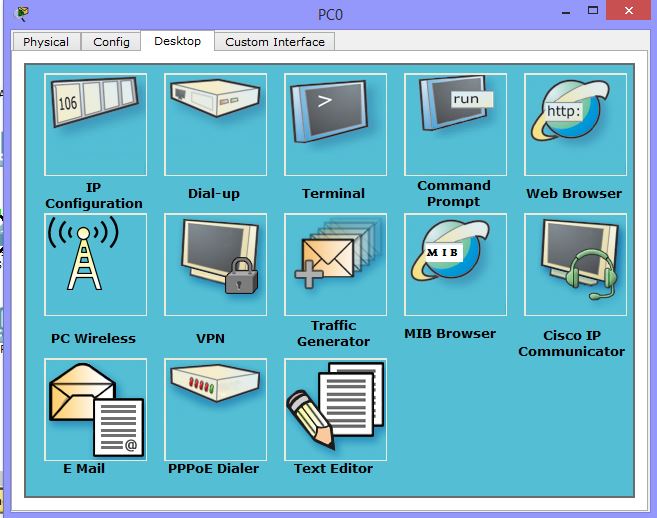This screenshot has width=657, height=518.
Task: Open the Custom Interface tab
Action: (x=275, y=42)
